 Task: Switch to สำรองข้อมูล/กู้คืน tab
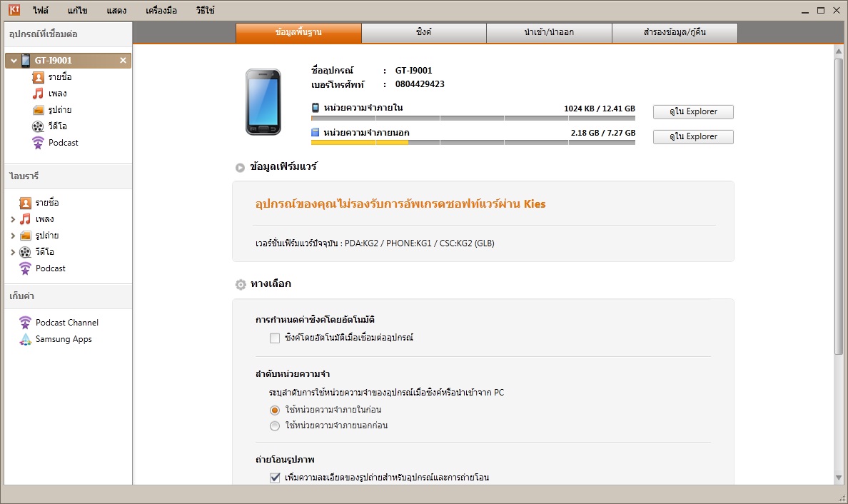(675, 32)
